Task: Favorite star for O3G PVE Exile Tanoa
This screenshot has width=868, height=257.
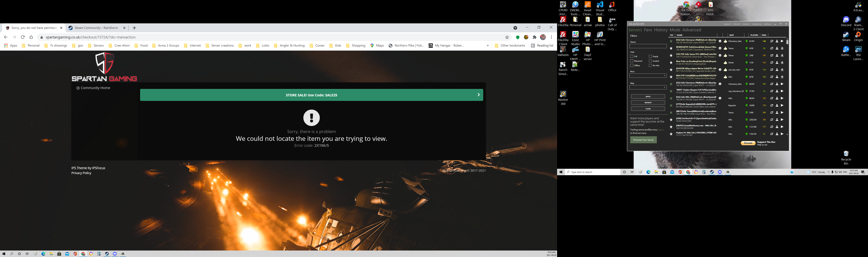Action: 671,55
